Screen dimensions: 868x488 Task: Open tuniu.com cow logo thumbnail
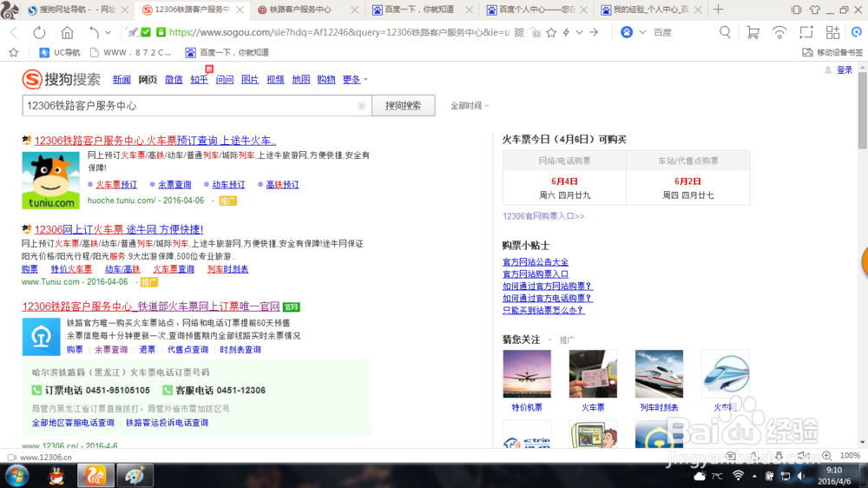50,181
